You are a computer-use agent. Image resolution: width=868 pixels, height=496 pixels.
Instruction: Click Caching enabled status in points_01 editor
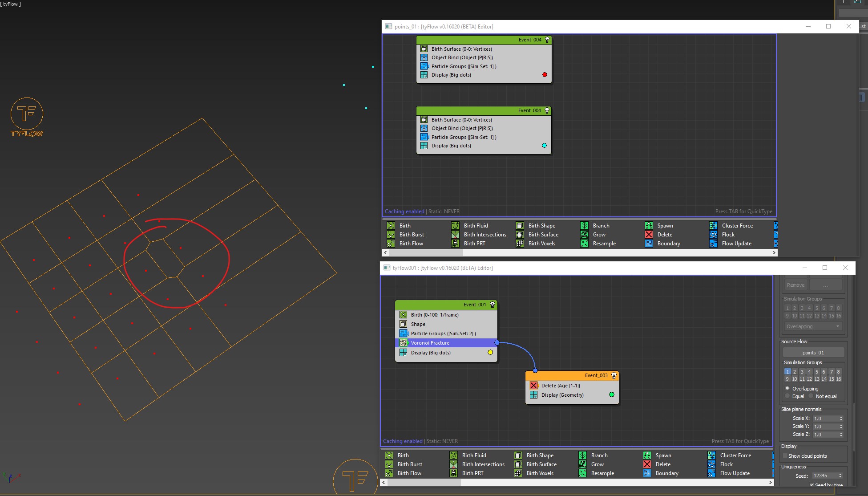click(404, 211)
